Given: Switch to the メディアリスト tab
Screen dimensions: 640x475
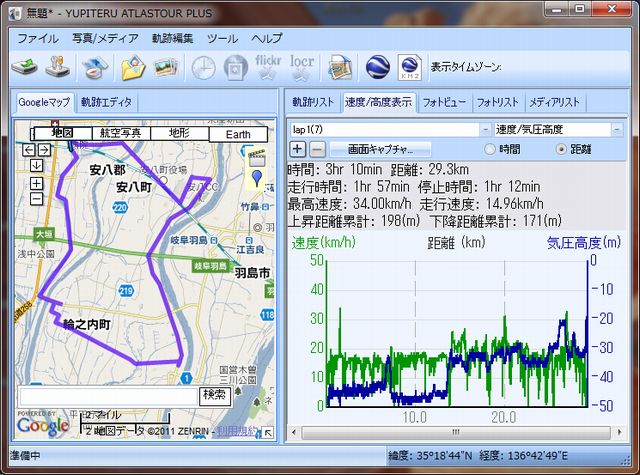Looking at the screenshot, I should tap(554, 102).
